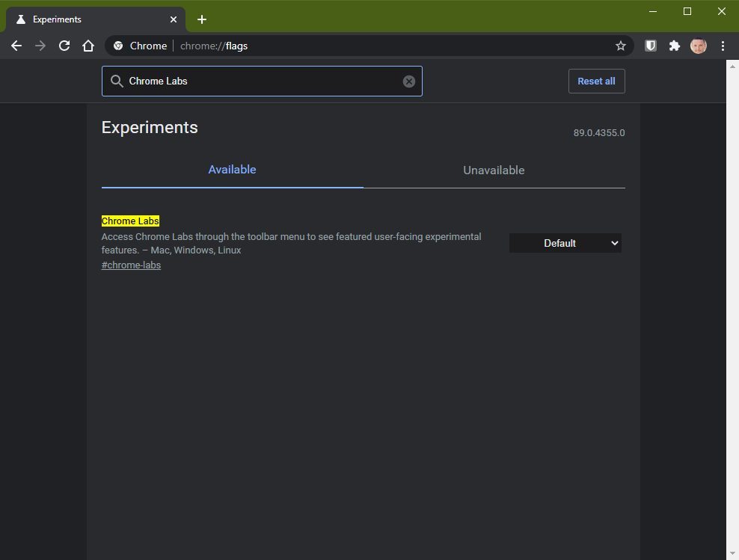Follow the #chrome-labs link
The width and height of the screenshot is (739, 560).
tap(131, 265)
